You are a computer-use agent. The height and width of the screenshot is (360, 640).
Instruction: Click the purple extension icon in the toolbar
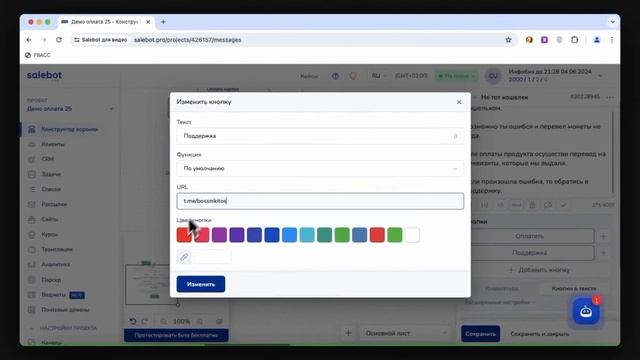pyautogui.click(x=544, y=40)
